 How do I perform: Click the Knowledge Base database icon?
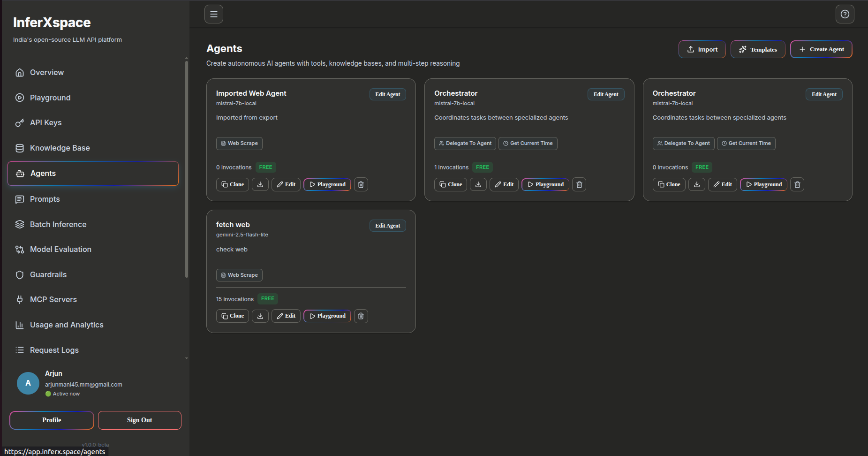click(19, 148)
